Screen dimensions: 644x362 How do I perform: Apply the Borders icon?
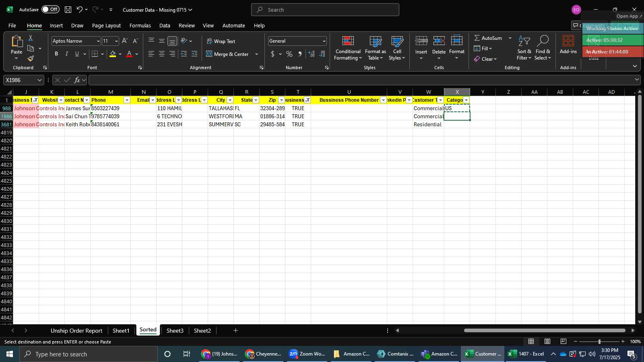[x=95, y=54]
